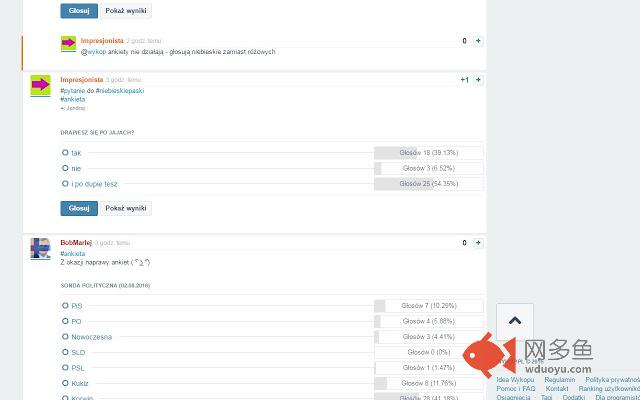Screen dimensions: 640x400
Task: Select the 'nie' poll option
Action: 65,169
